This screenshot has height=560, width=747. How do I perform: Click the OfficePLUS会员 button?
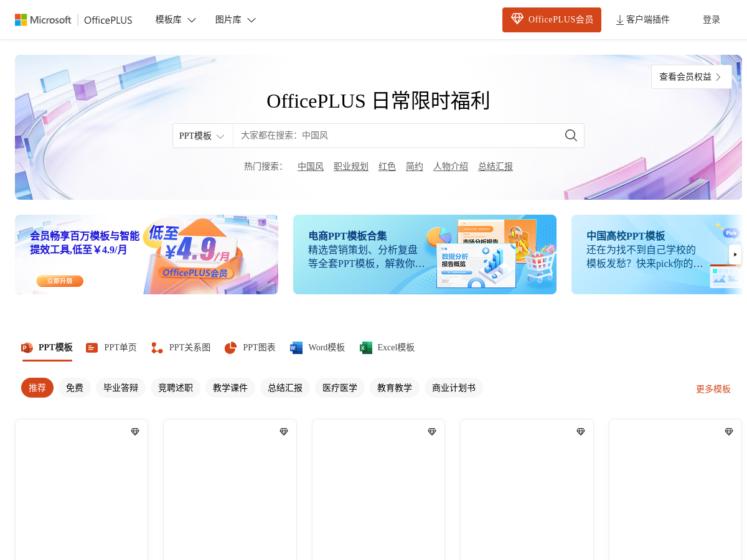click(552, 20)
